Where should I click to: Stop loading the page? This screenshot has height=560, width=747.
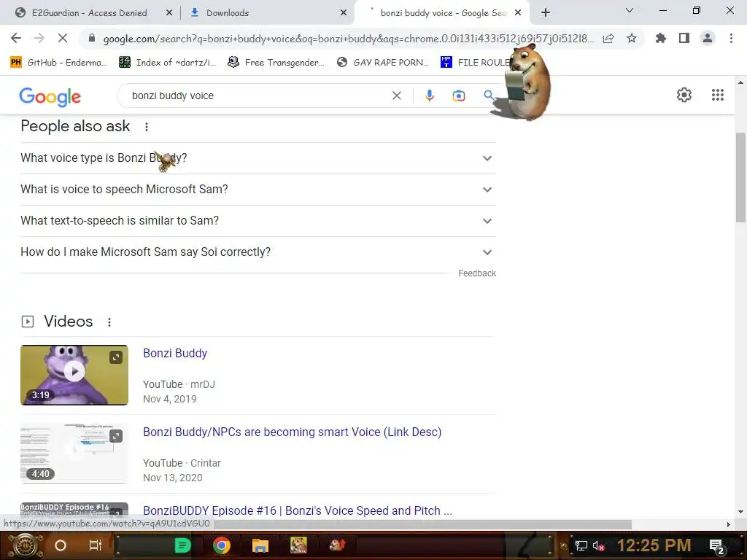pos(63,38)
